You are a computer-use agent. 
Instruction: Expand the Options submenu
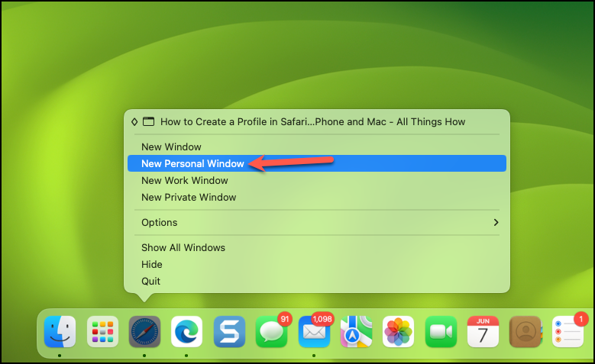click(x=317, y=222)
